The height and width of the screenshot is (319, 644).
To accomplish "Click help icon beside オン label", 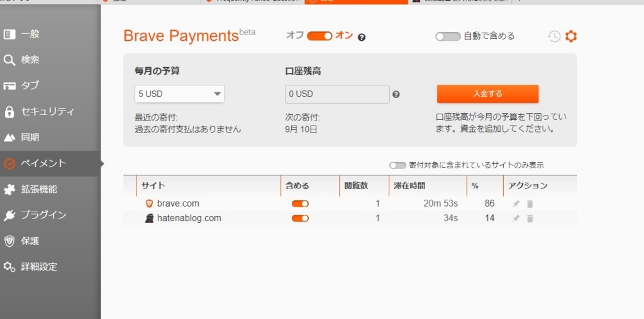I will pos(362,37).
